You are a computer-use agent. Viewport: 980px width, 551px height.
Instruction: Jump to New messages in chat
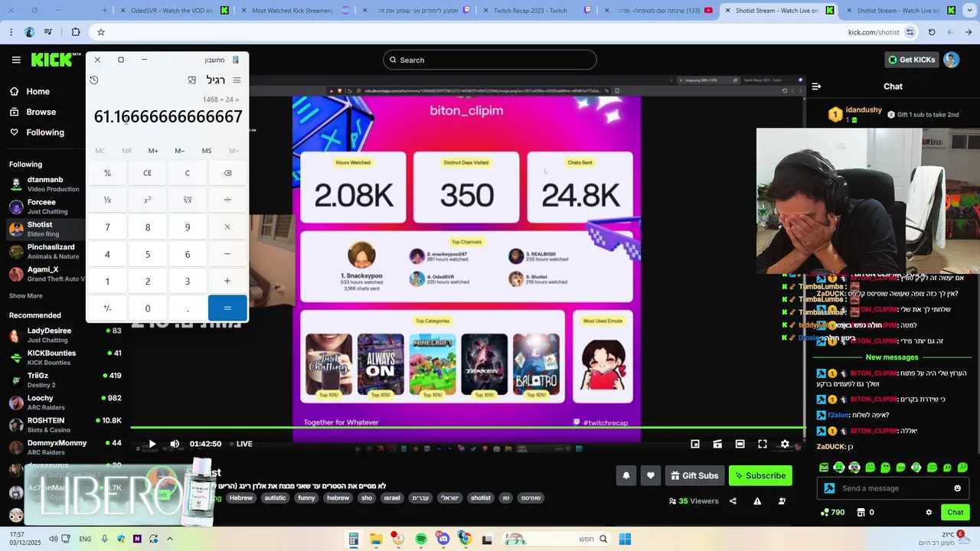[892, 357]
